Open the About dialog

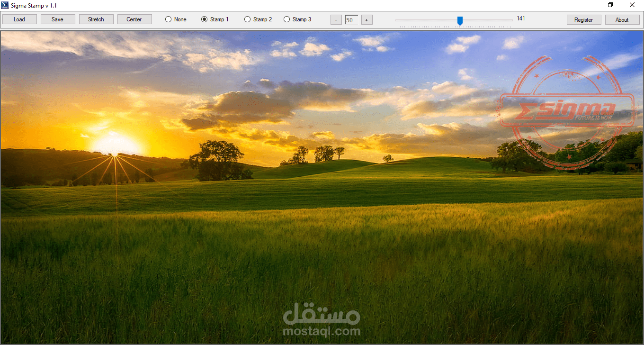[x=622, y=19]
